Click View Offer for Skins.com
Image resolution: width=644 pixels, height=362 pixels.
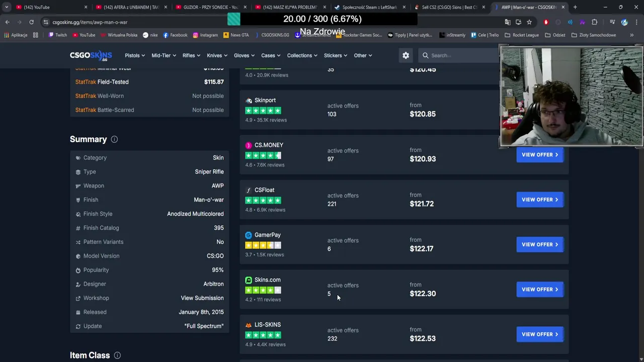[x=539, y=290]
